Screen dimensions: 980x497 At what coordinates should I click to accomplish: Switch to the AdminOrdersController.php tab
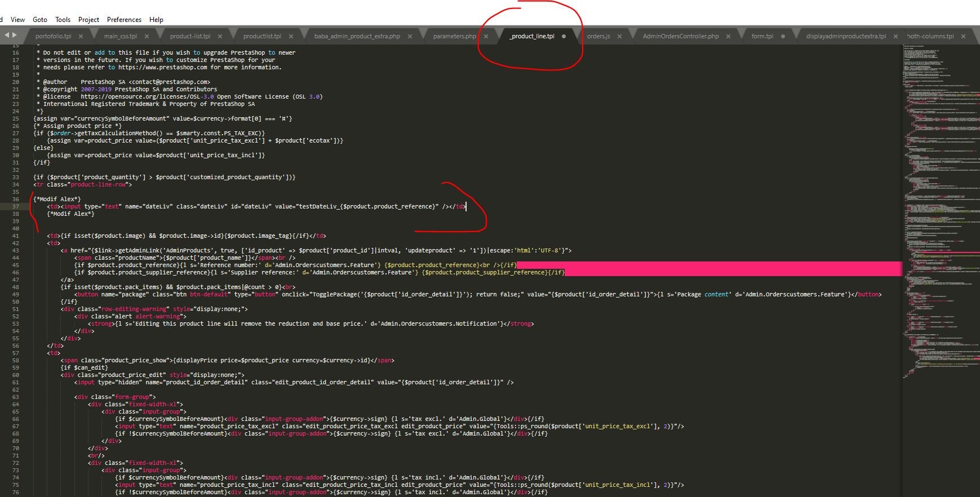click(681, 36)
